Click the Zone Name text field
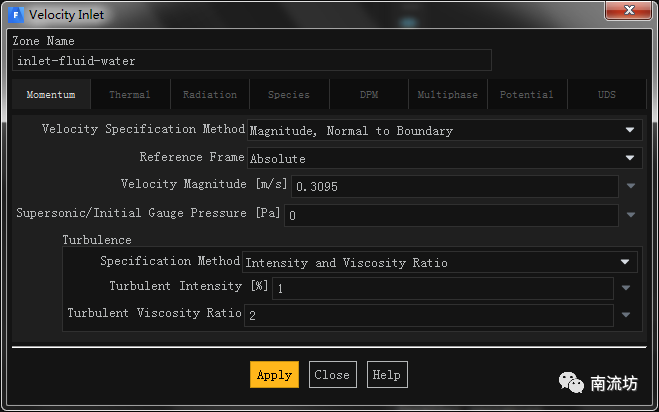Screen dimensions: 659x412 pos(252,61)
